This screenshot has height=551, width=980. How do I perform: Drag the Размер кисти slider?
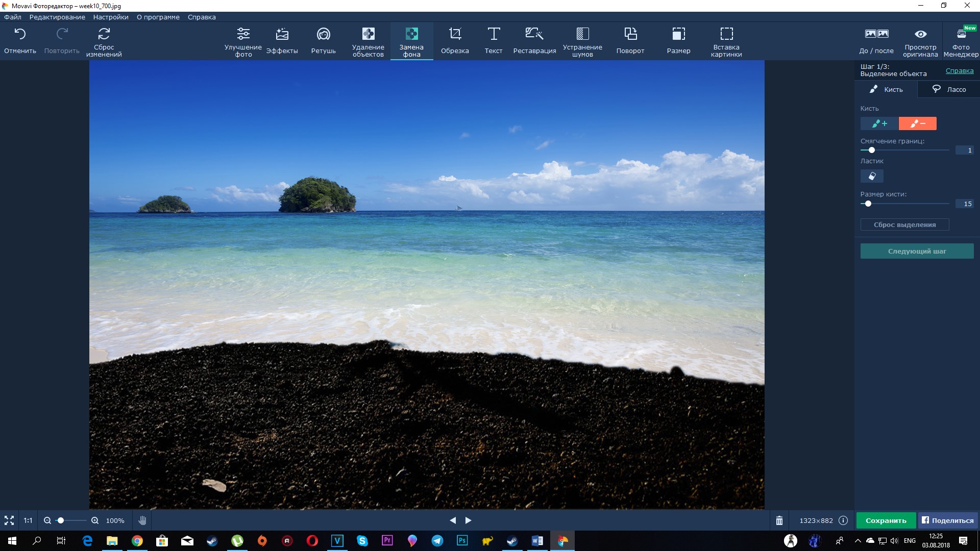pos(868,204)
